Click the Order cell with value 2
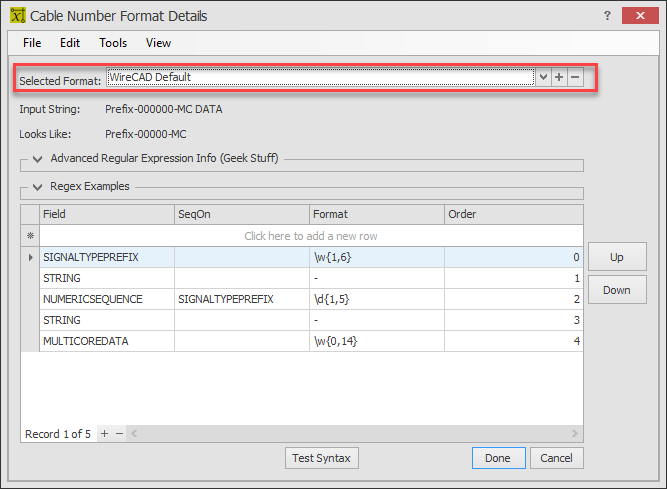The height and width of the screenshot is (489, 667). click(514, 299)
